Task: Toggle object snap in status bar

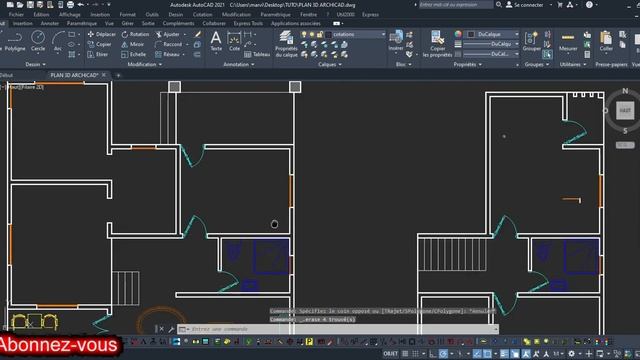Action: tap(487, 354)
